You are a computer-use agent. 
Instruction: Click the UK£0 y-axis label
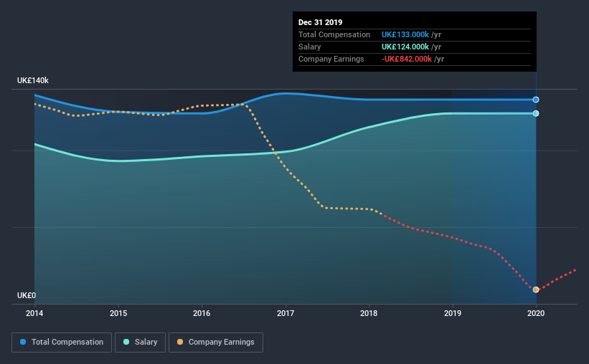coord(27,295)
